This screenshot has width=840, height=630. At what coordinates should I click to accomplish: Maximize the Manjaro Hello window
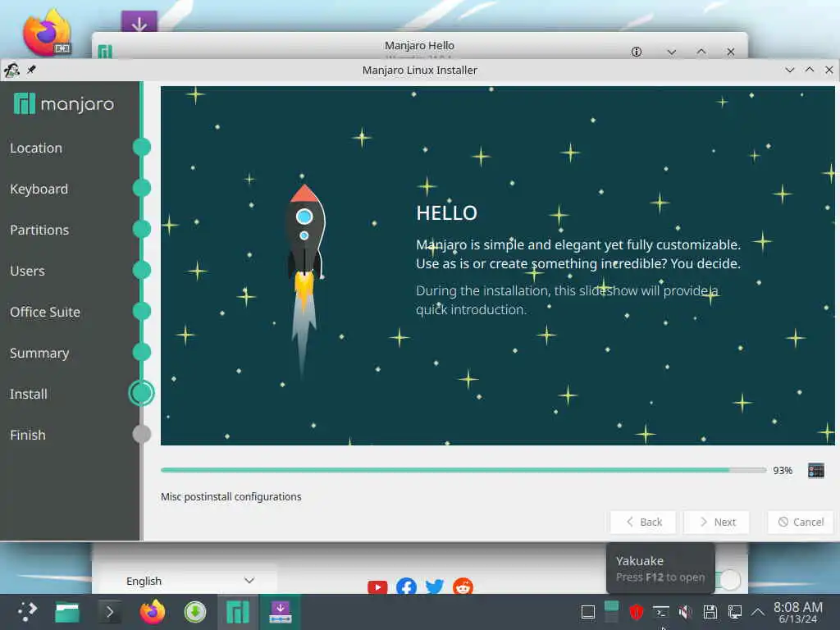[x=701, y=52]
